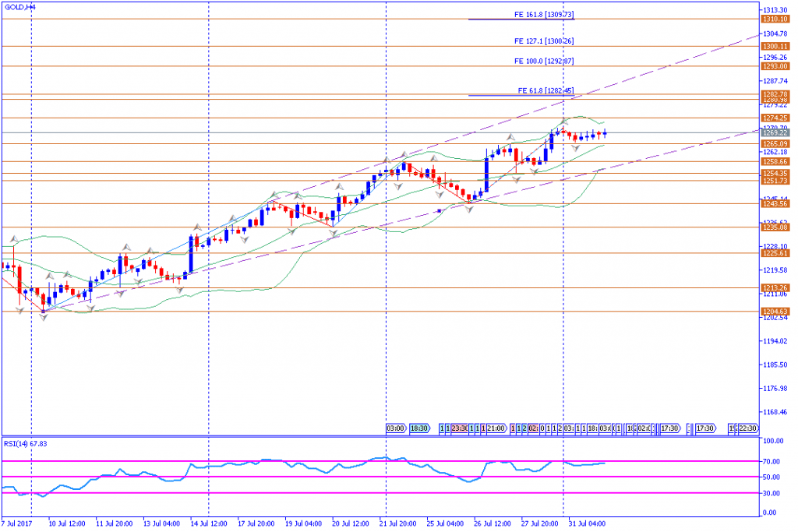Click the 1185.50 price axis value
798x532 pixels.
click(x=775, y=365)
